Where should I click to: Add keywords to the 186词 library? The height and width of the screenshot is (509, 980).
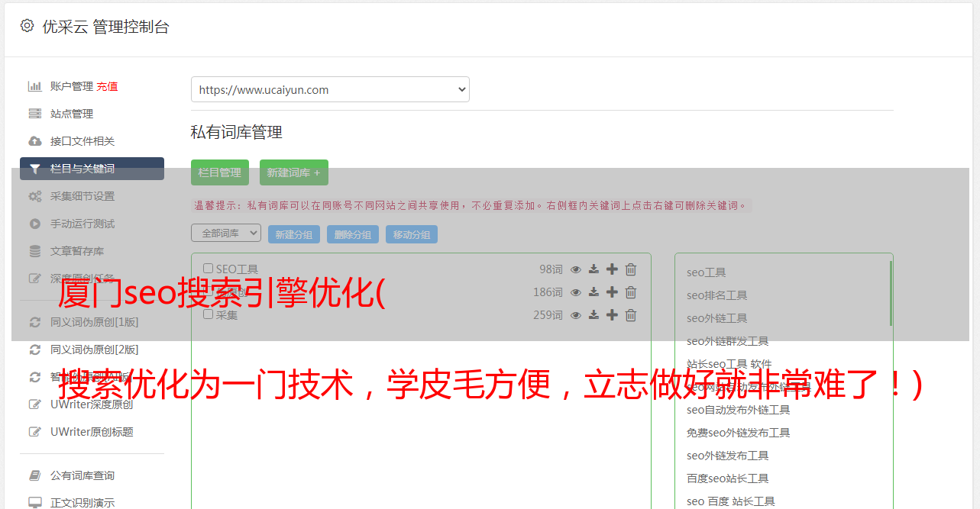[x=612, y=292]
